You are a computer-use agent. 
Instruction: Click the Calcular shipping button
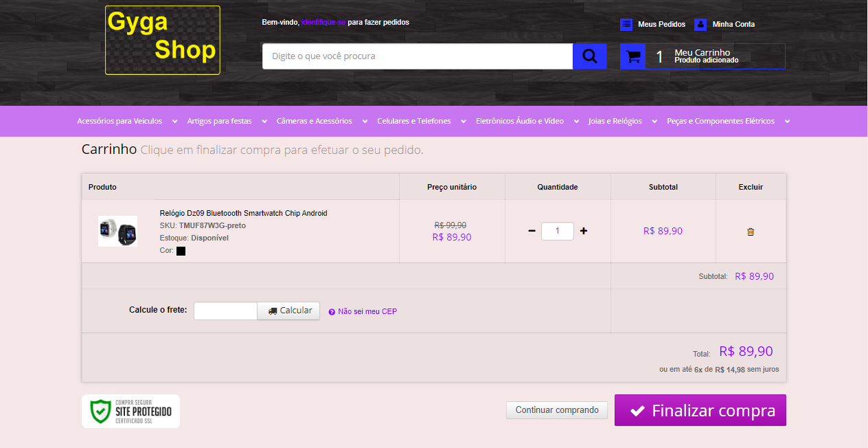pos(289,311)
